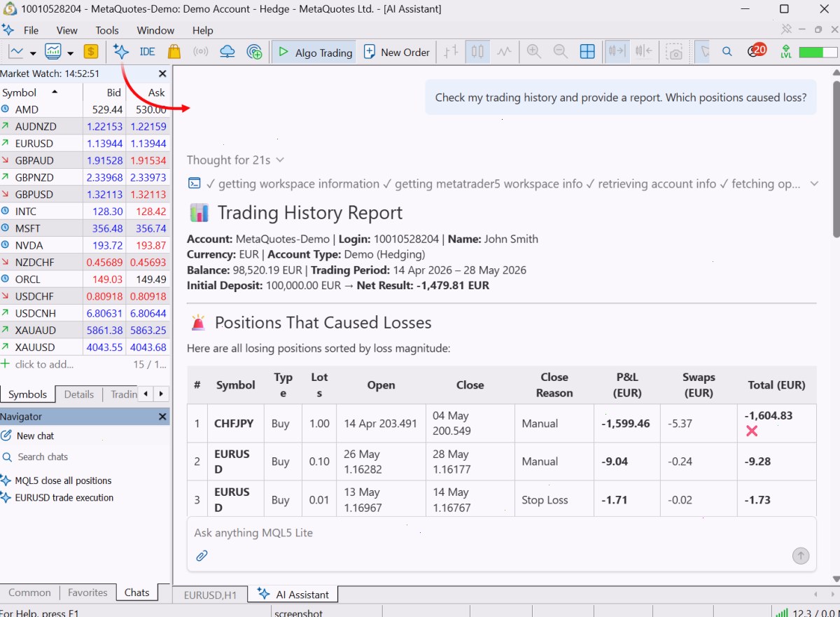The height and width of the screenshot is (617, 840).
Task: Attach a file with the paperclip icon
Action: pos(202,555)
